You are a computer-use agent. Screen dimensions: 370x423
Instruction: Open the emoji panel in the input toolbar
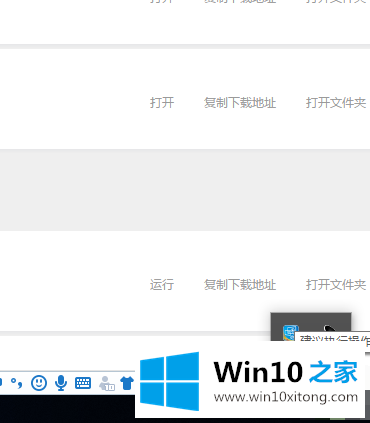pos(39,383)
